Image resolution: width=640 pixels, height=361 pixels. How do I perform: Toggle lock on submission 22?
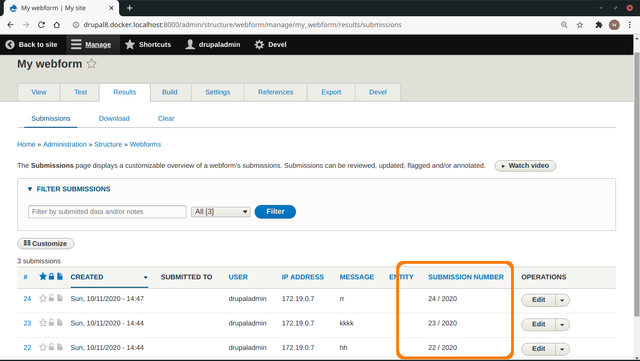tap(51, 347)
